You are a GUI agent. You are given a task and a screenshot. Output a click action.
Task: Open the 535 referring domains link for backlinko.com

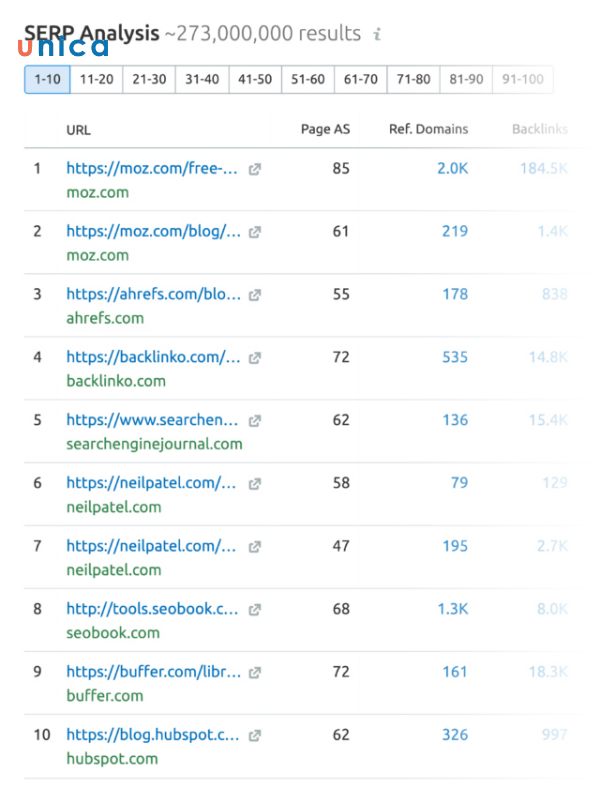(454, 357)
